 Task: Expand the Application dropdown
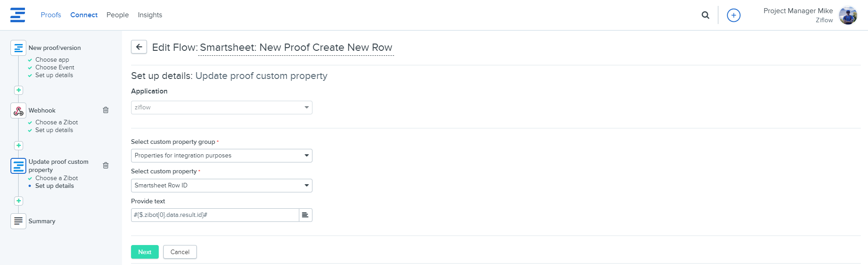221,108
